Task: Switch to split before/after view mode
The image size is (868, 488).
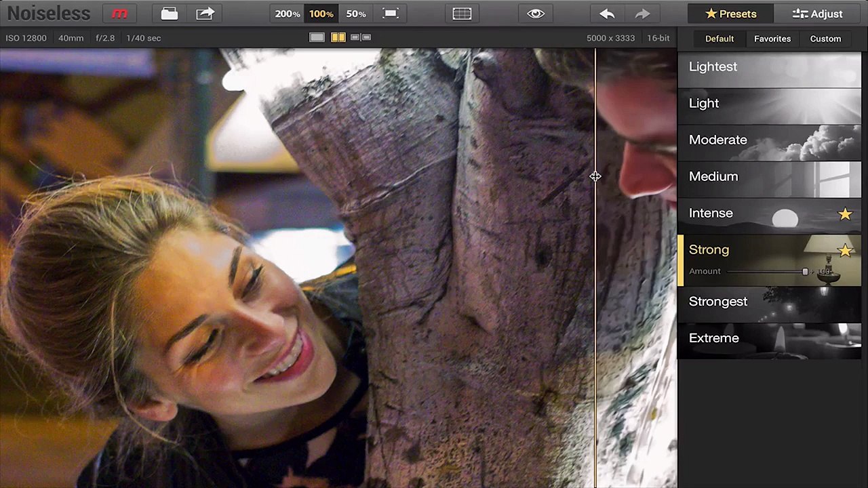Action: pos(338,37)
